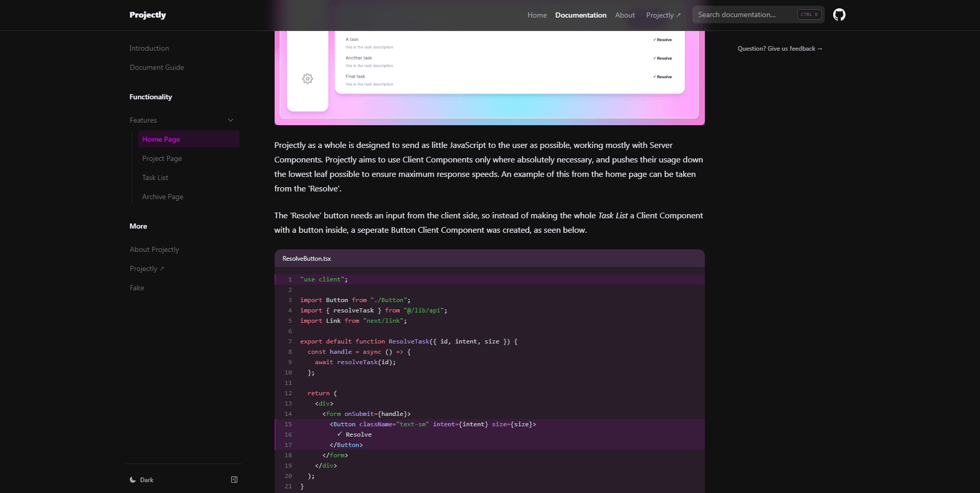Open Document Guide in sidebar

[157, 67]
